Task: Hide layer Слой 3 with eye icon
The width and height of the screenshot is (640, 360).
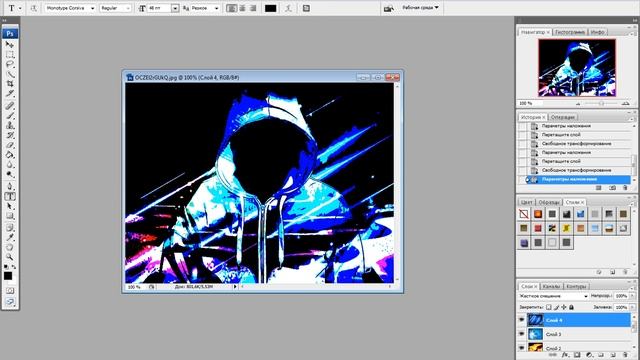Action: coord(521,334)
